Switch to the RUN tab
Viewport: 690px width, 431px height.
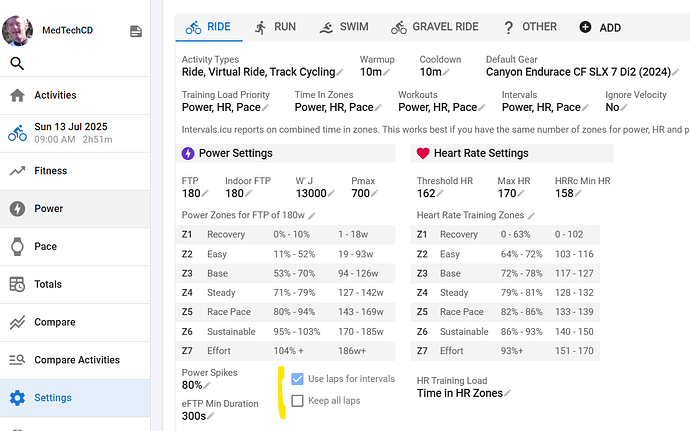274,27
